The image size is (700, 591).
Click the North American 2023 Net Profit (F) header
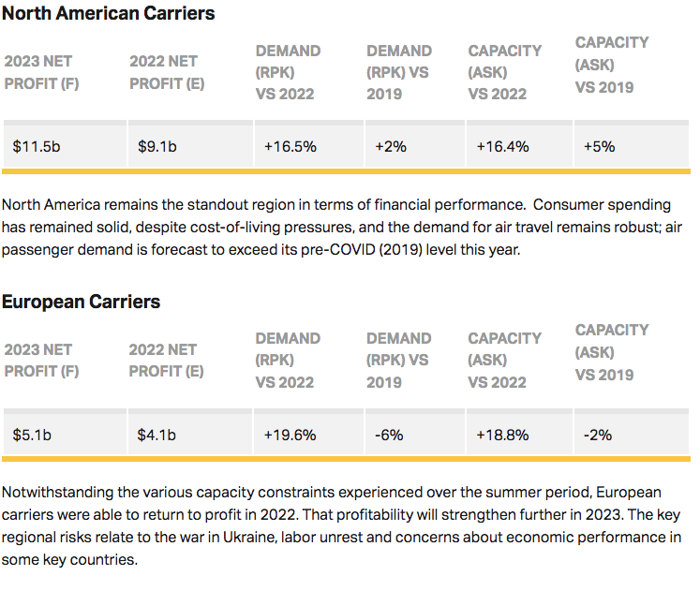pos(41,72)
